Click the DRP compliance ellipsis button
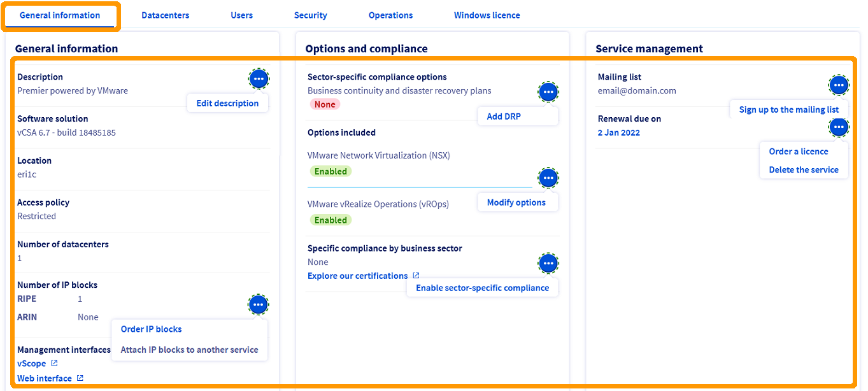This screenshot has height=391, width=868. pyautogui.click(x=548, y=92)
